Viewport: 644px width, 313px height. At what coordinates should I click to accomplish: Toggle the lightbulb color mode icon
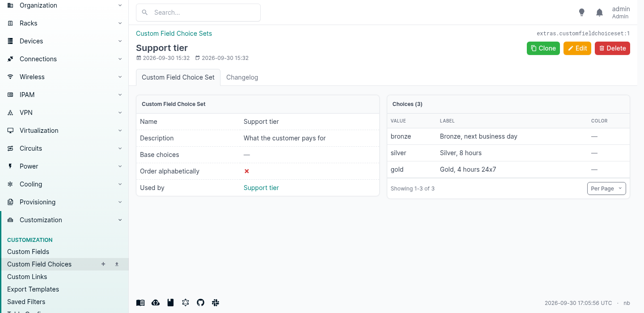[582, 13]
